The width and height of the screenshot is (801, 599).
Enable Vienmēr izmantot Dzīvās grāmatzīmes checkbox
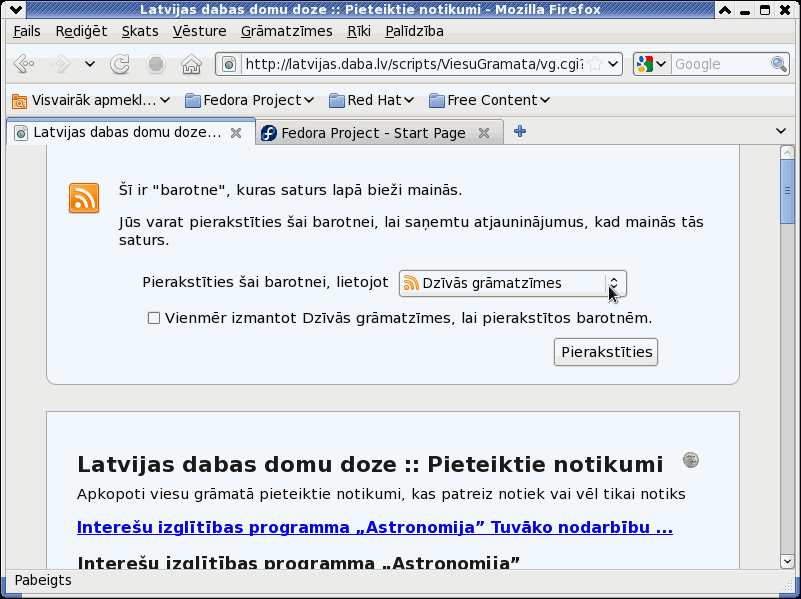pyautogui.click(x=153, y=319)
